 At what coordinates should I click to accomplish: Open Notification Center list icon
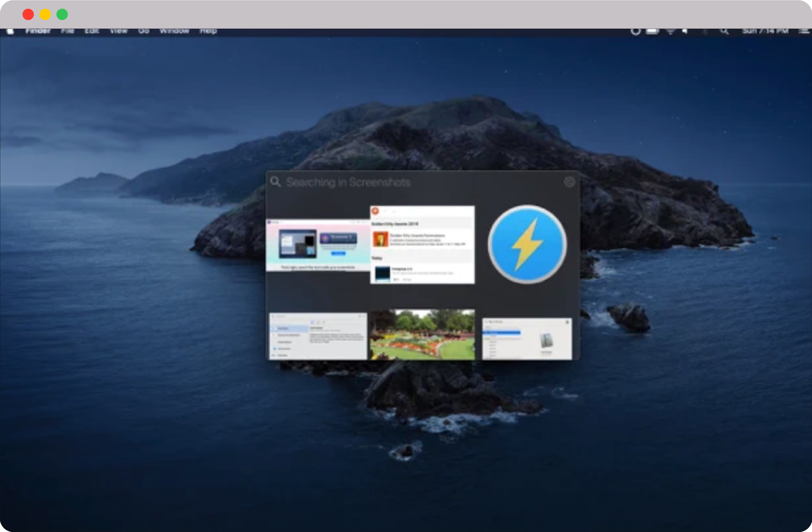[x=804, y=31]
